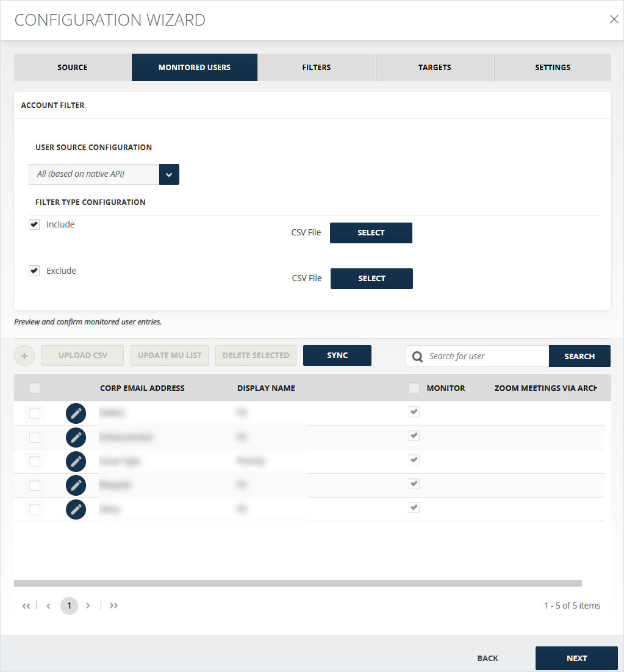624x672 pixels.
Task: Click the pencil edit icon in the fourth user row
Action: click(76, 485)
